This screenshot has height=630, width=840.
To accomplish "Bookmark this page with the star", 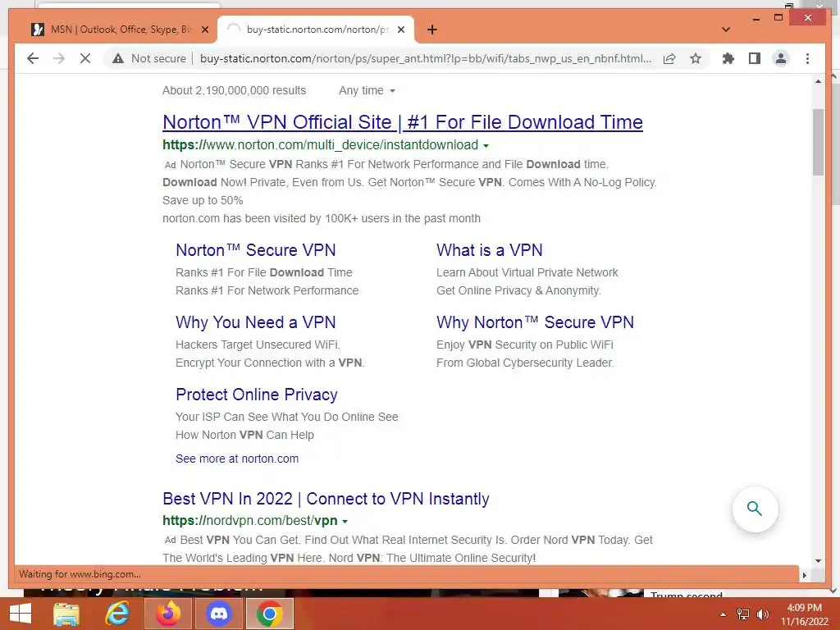I will click(x=696, y=58).
